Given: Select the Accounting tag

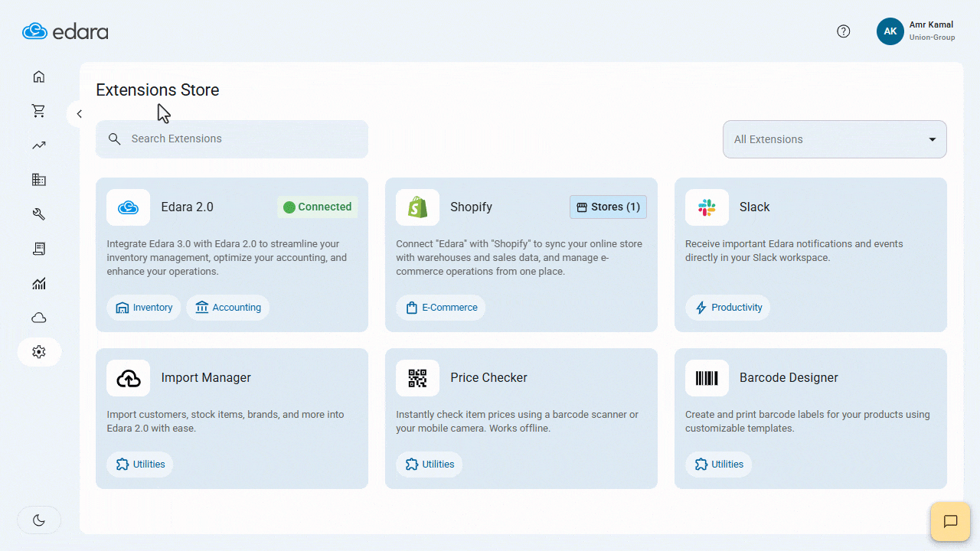Looking at the screenshot, I should tap(228, 308).
